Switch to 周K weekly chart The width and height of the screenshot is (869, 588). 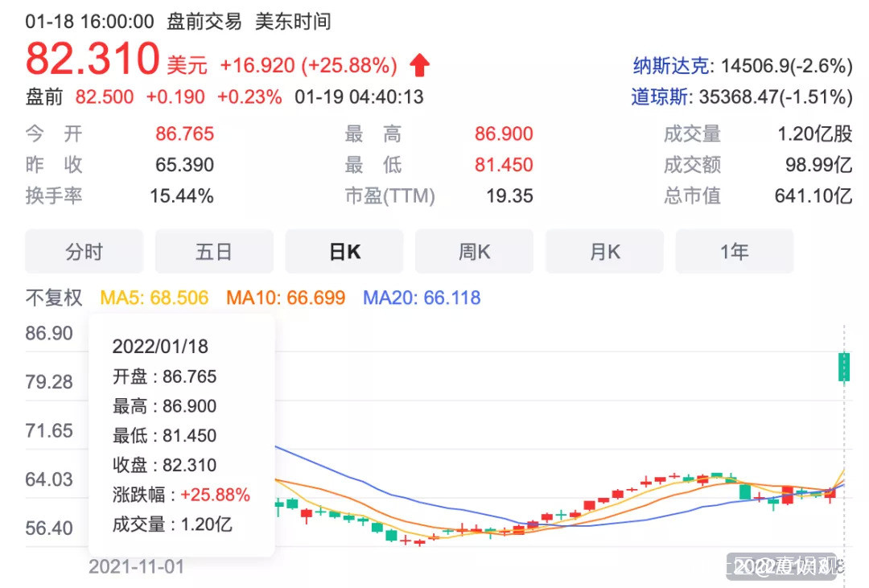coord(474,252)
